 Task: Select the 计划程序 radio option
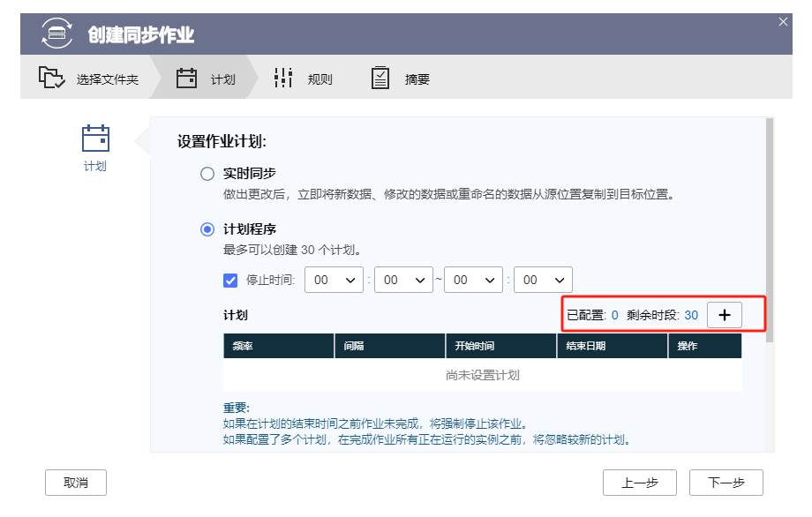tap(207, 229)
